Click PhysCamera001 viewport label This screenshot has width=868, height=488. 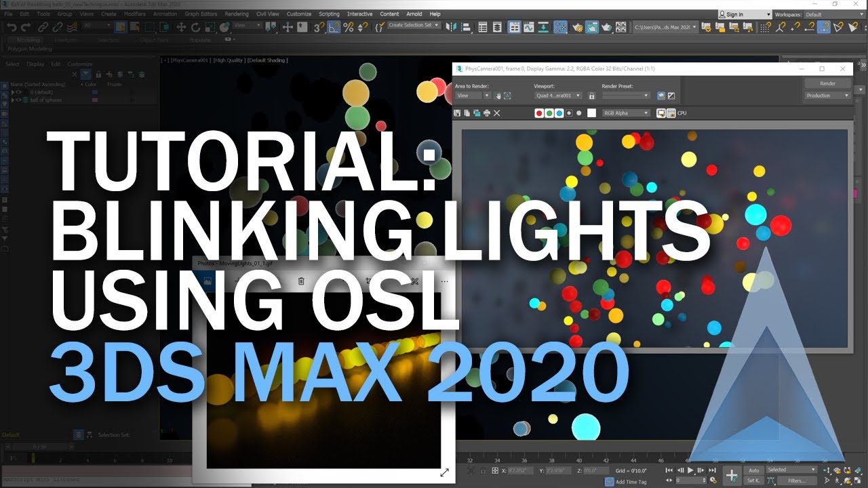191,60
